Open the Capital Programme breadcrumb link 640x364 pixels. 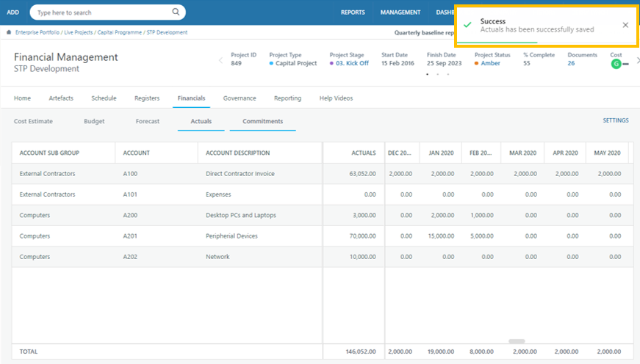click(120, 32)
